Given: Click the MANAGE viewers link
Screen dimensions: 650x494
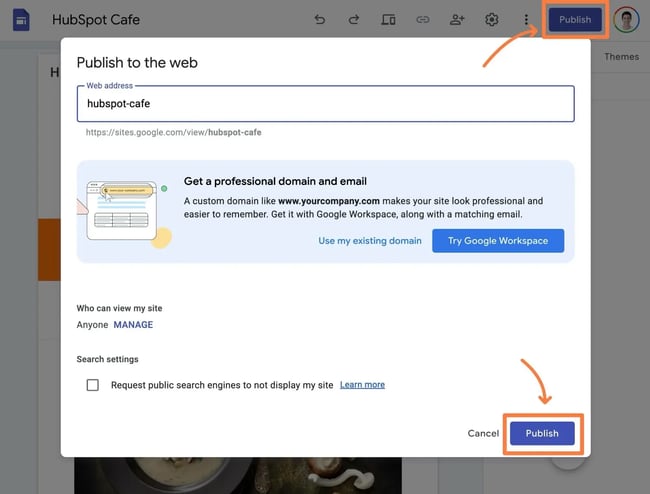Looking at the screenshot, I should (133, 325).
